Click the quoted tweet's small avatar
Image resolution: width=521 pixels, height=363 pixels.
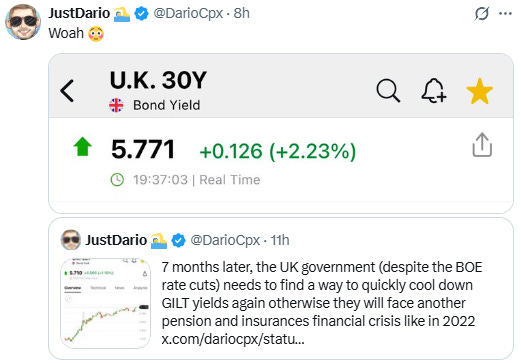pos(71,240)
